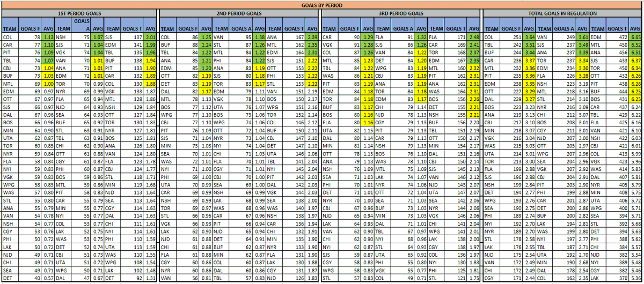Click the two-line 'GOALS A' header in 1st Period section
This screenshot has height=284, width=644.
coord(82,24)
